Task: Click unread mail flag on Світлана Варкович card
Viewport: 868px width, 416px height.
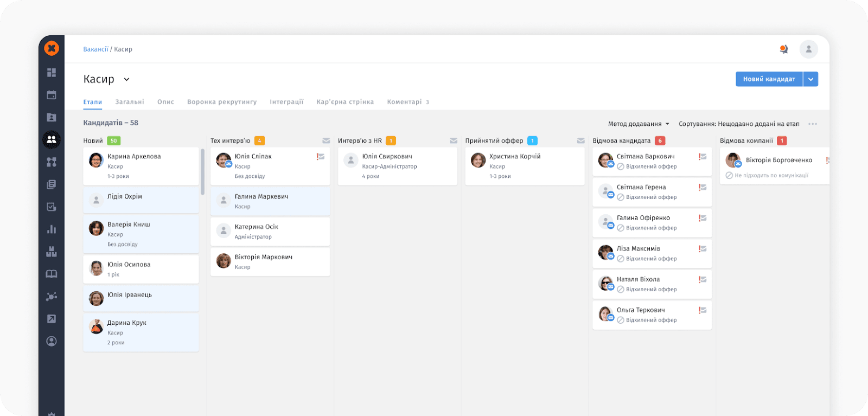Action: [703, 157]
